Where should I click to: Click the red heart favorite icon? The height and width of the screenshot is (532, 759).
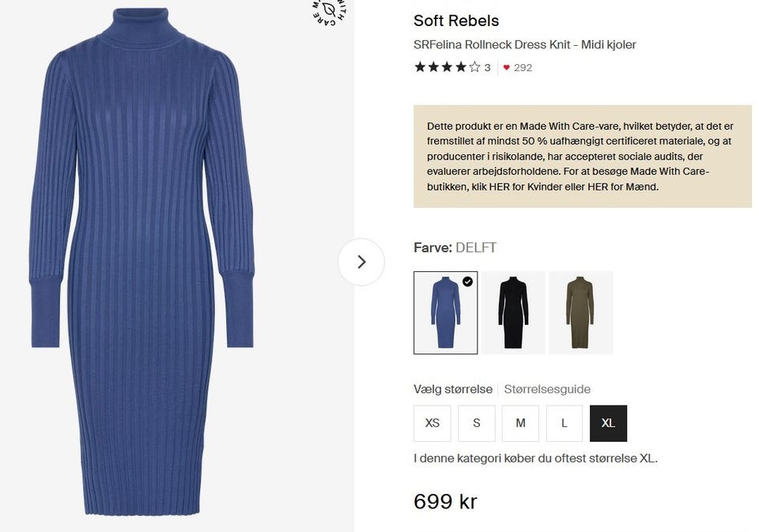(x=506, y=68)
